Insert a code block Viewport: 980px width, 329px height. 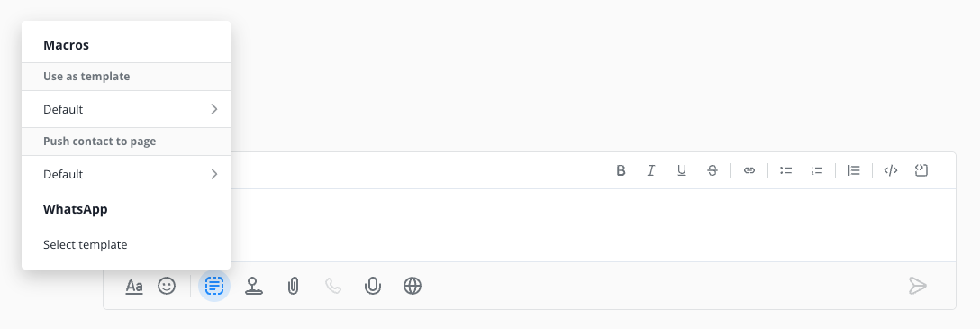921,170
